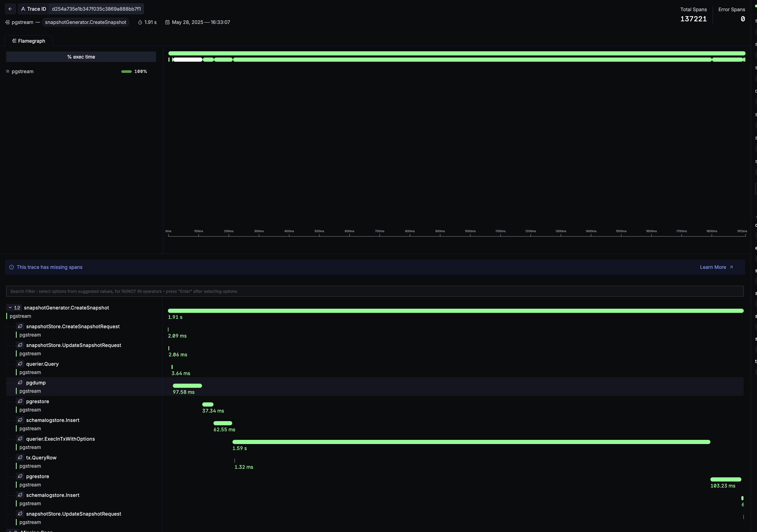Click the white highlighted flamegraph segment
The image size is (757, 532).
point(188,60)
